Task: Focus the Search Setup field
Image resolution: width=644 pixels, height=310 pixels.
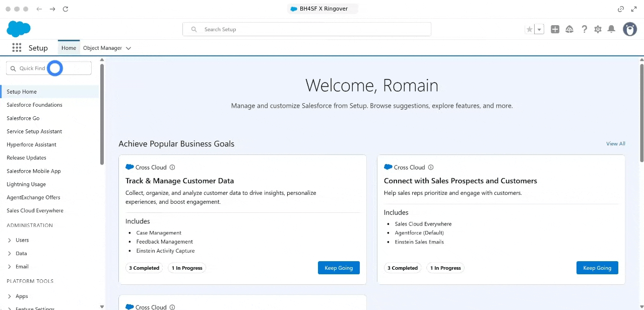Action: [307, 29]
